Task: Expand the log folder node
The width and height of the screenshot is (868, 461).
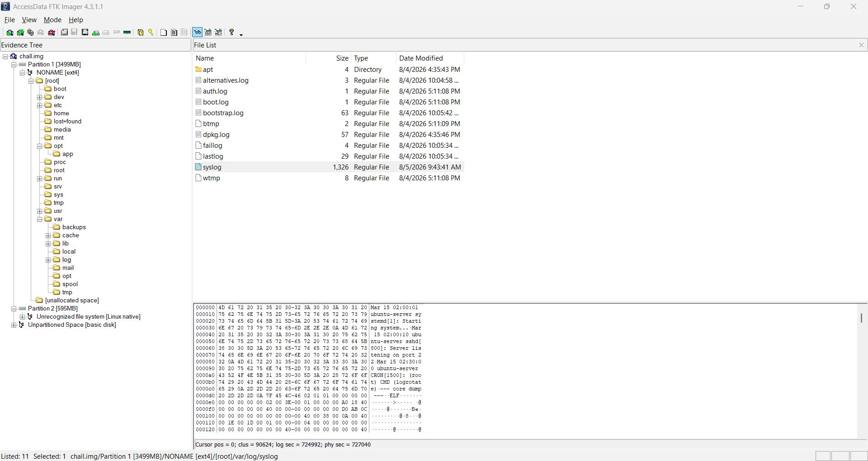Action: 48,260
